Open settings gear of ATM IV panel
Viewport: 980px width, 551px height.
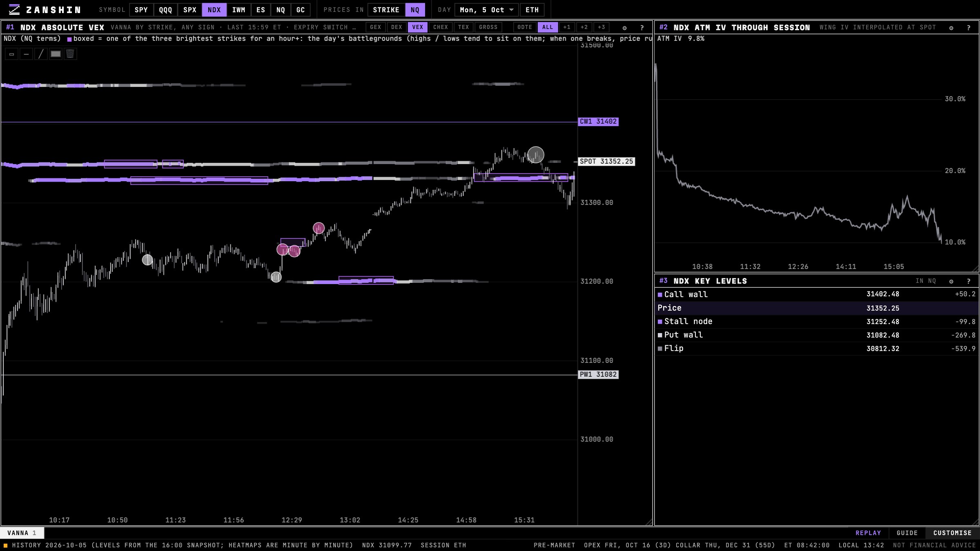coord(951,28)
